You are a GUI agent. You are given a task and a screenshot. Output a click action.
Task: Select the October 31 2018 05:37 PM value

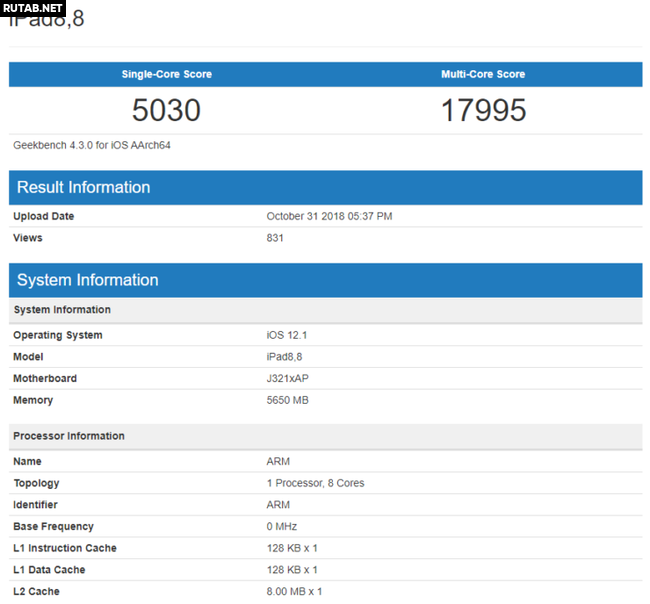pos(329,216)
